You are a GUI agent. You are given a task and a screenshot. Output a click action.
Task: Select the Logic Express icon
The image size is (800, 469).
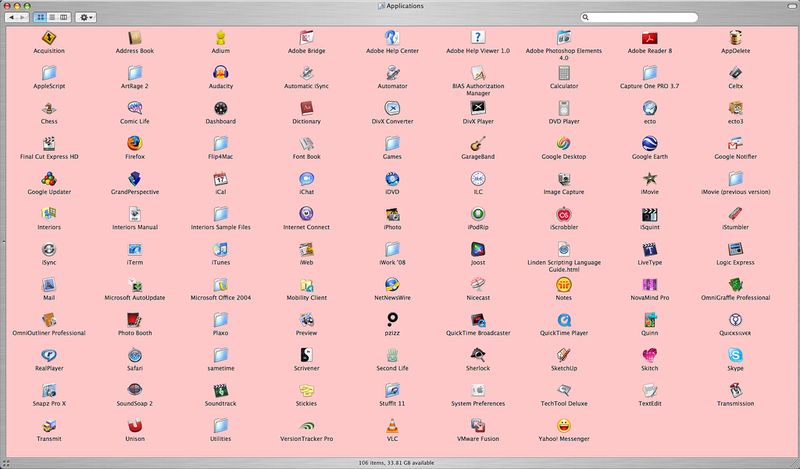pos(735,249)
